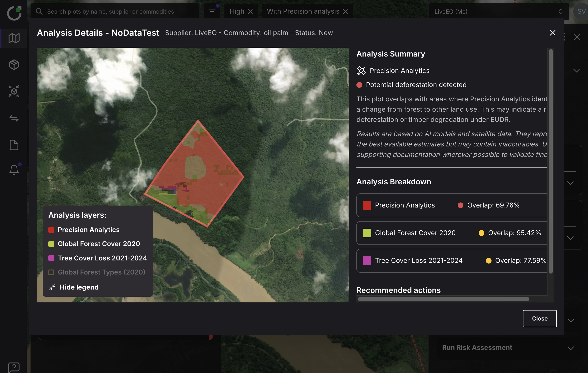Remove the With Precision analysis filter chip
Viewport: 588px width, 373px height.
pyautogui.click(x=345, y=11)
